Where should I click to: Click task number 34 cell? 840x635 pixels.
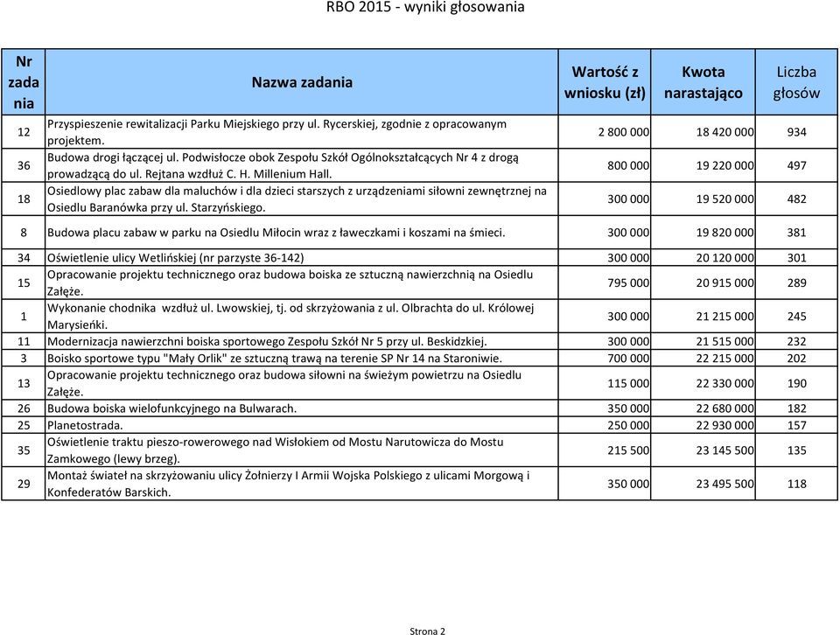(24, 257)
